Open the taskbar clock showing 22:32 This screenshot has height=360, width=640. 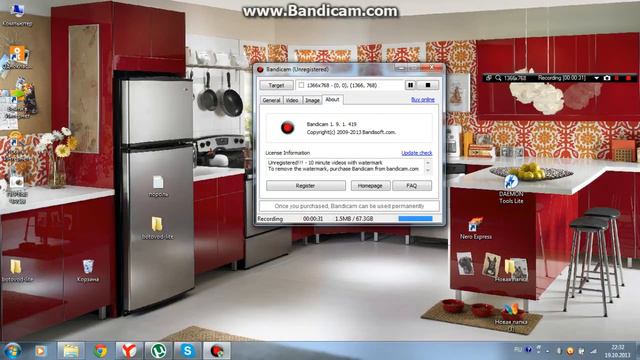[618, 351]
